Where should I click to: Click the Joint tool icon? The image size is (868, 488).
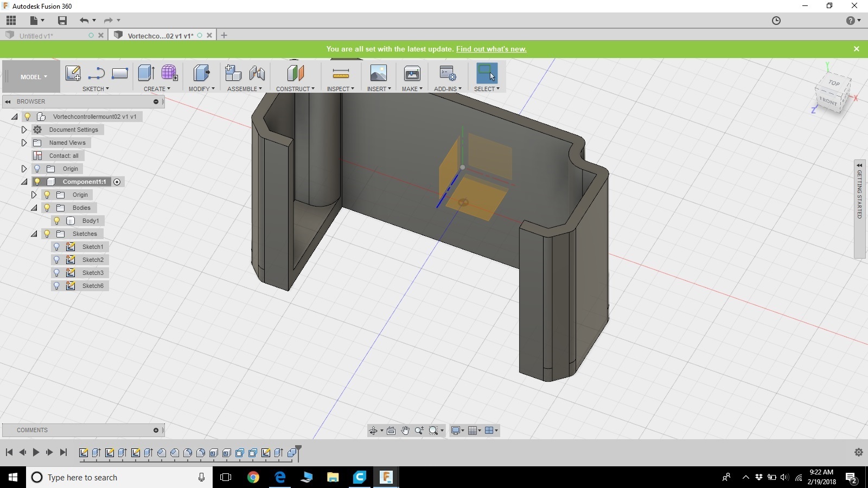(x=257, y=73)
